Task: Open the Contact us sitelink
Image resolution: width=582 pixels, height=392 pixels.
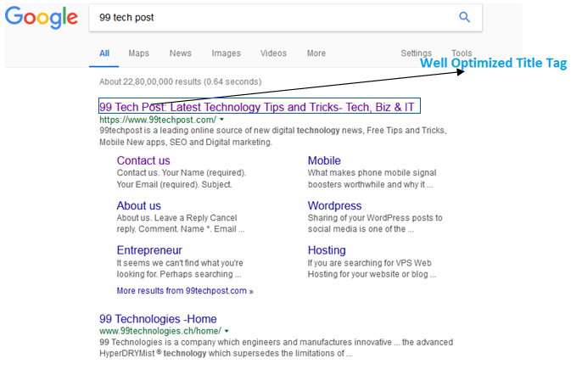Action: pos(143,160)
